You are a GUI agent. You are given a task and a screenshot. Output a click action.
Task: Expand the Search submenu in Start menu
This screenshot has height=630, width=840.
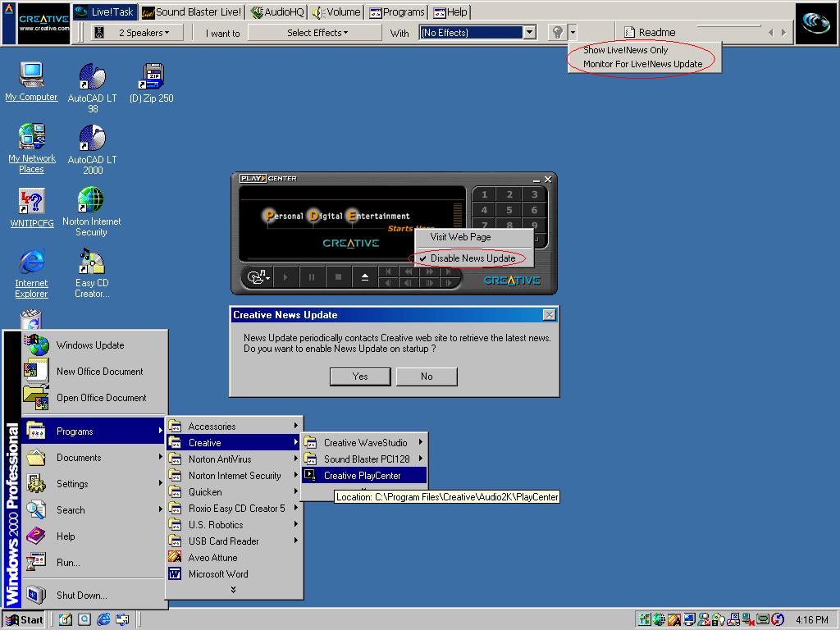click(x=94, y=510)
